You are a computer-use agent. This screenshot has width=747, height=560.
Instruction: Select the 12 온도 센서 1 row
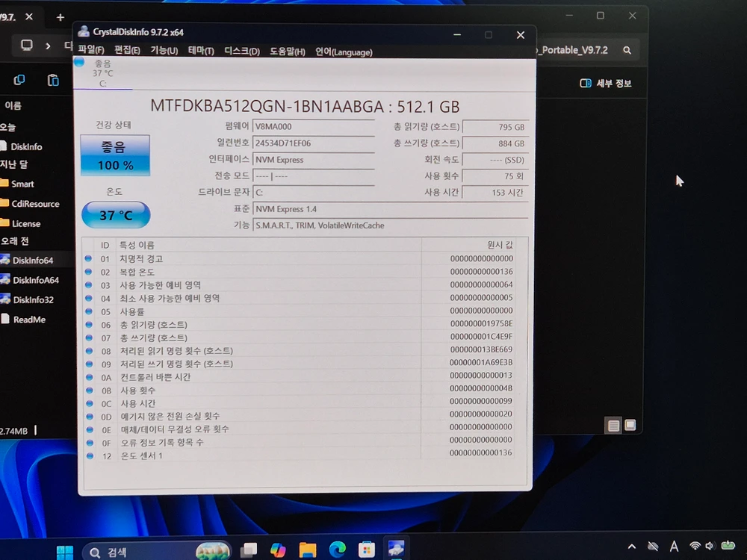(x=300, y=455)
